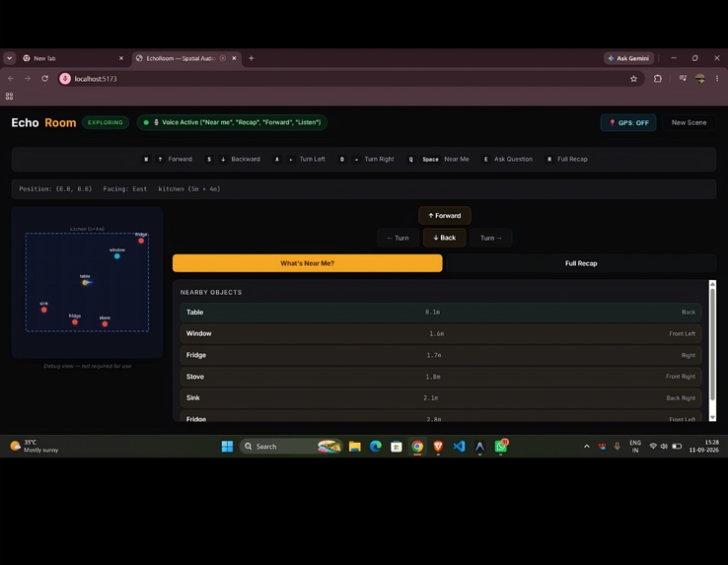Open the weather widget showing 35°C
728x565 pixels.
pos(35,446)
